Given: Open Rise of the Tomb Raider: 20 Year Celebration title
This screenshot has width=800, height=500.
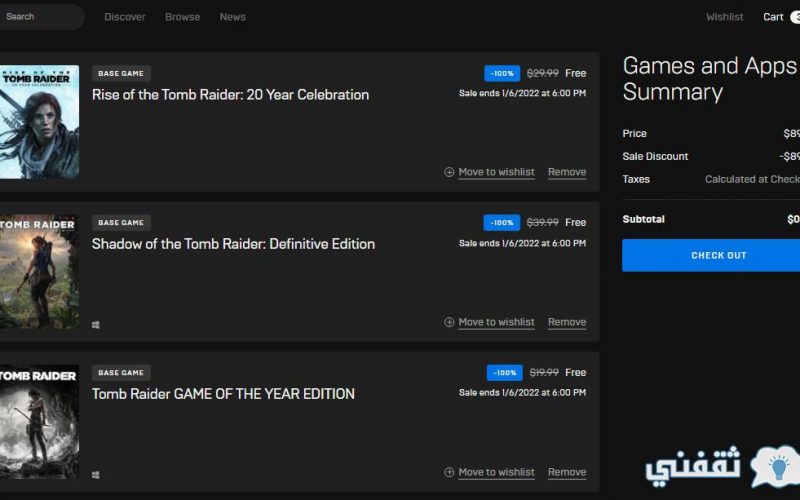Looking at the screenshot, I should 230,95.
